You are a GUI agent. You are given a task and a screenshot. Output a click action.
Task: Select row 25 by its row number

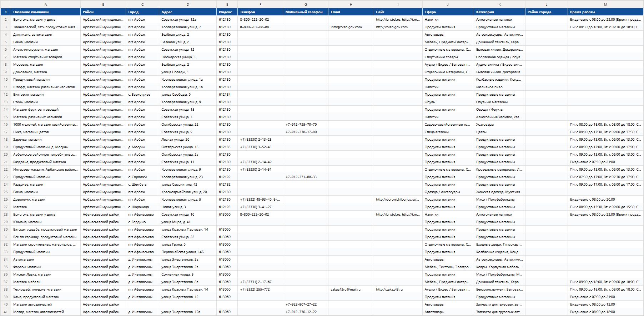(x=6, y=192)
